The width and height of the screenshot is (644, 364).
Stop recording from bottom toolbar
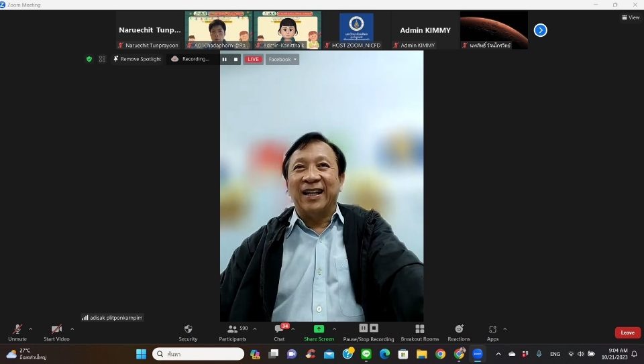(x=374, y=328)
